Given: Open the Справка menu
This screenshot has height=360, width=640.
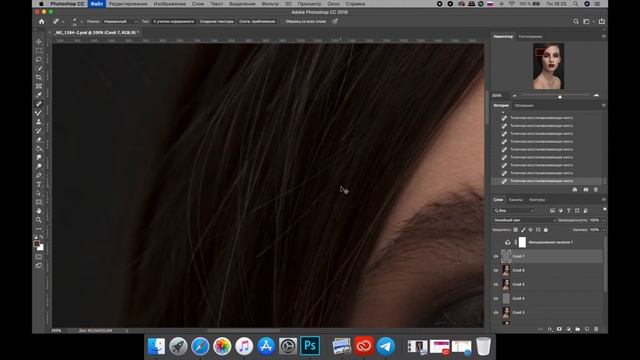Looking at the screenshot, I should pos(355,4).
